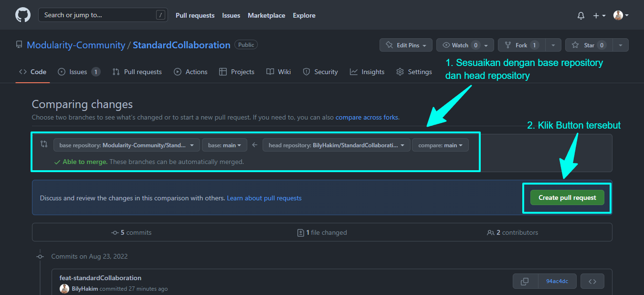644x295 pixels.
Task: Star the StandardCollaboration repository
Action: (588, 44)
